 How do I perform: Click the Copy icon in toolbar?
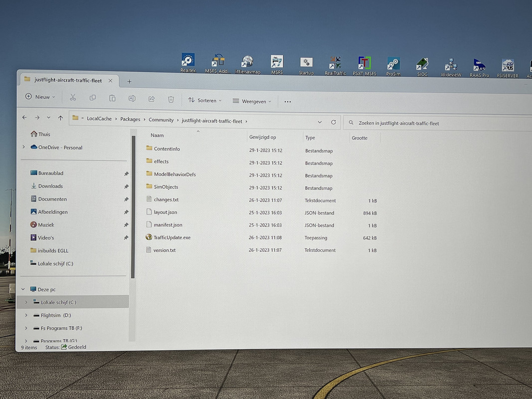coord(92,98)
